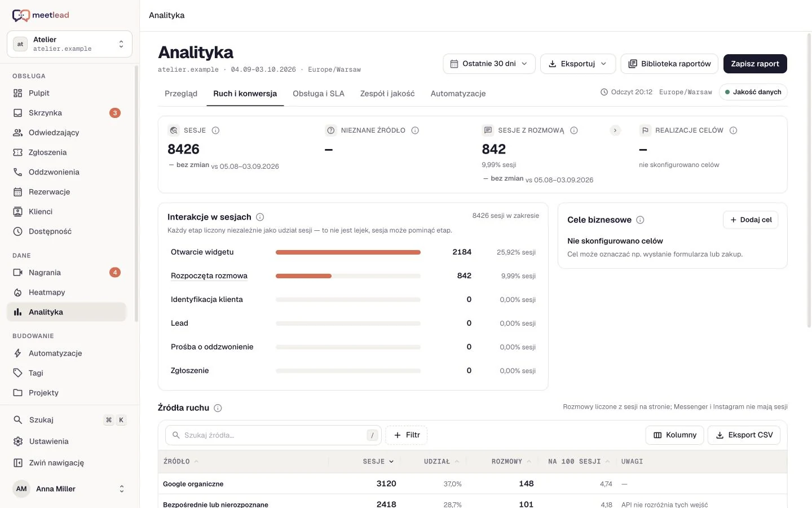The height and width of the screenshot is (508, 812).
Task: Open Anna Miller account menu
Action: point(69,489)
